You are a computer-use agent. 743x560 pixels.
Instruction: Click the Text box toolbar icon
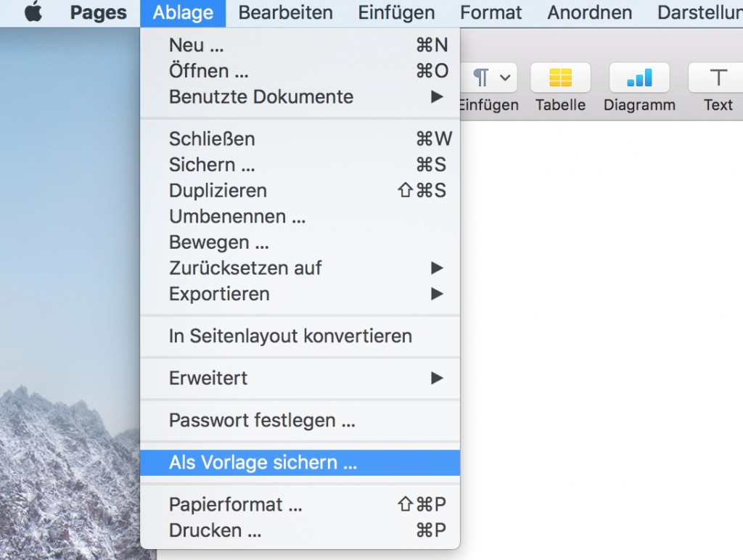[718, 78]
